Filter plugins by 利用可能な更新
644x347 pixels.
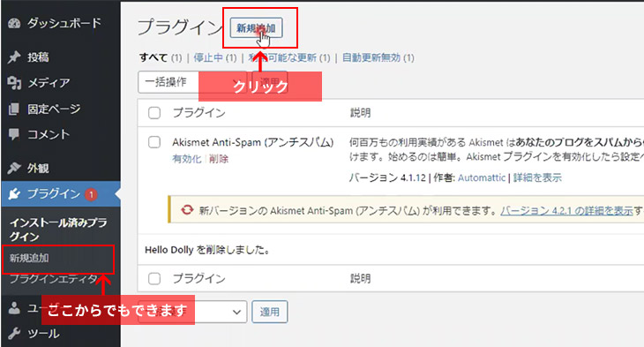pyautogui.click(x=282, y=57)
